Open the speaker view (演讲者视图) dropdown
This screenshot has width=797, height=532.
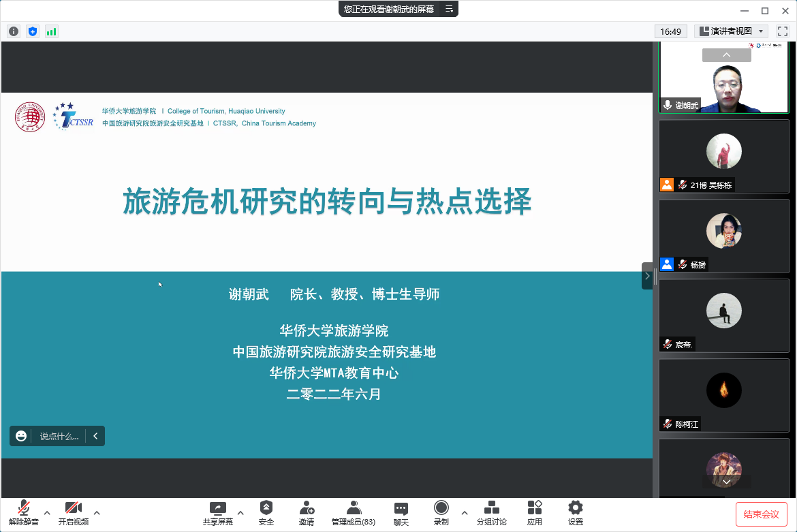[x=732, y=31]
